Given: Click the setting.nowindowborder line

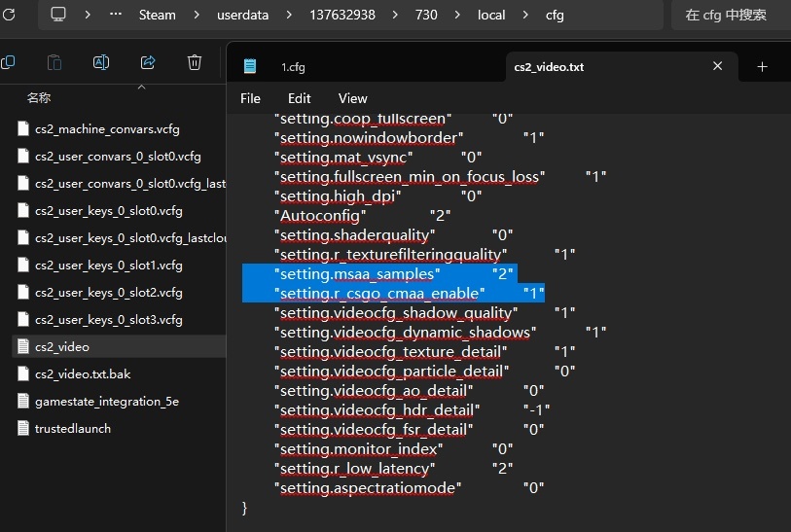Looking at the screenshot, I should 409,138.
